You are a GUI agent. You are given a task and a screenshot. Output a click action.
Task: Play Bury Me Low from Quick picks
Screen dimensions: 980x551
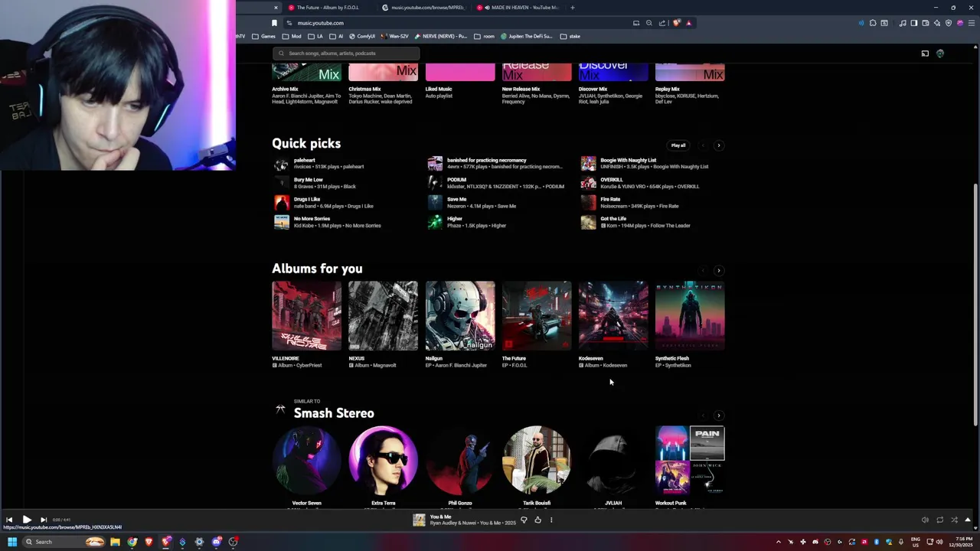(x=282, y=183)
